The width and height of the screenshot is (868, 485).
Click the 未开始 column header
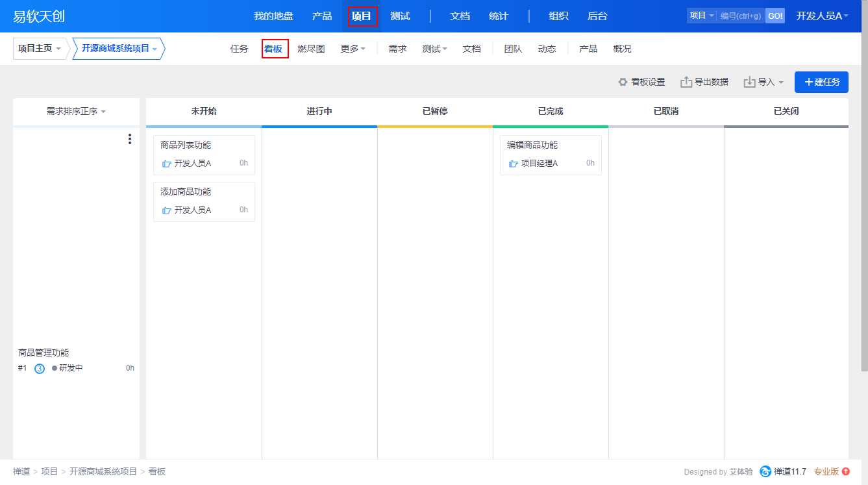pyautogui.click(x=204, y=111)
